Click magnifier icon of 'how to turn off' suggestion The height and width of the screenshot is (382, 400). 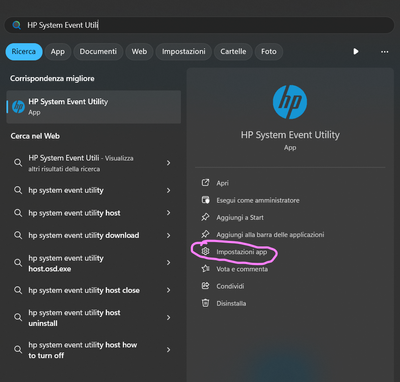point(18,350)
